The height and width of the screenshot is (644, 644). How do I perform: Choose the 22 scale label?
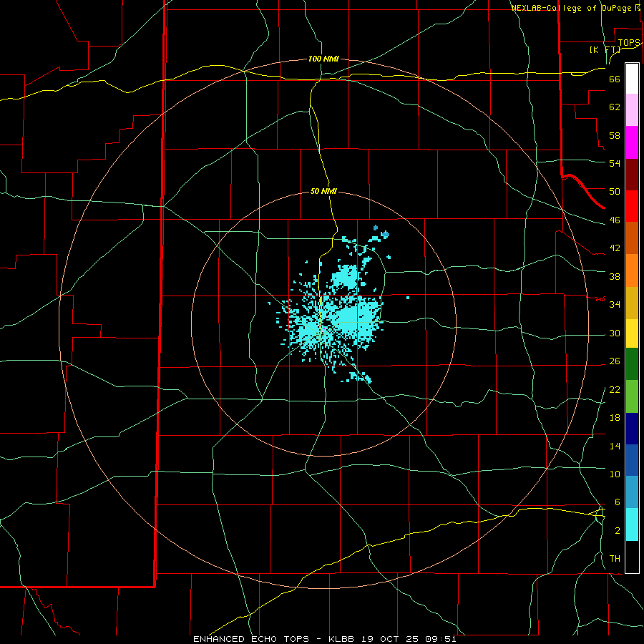coord(615,390)
